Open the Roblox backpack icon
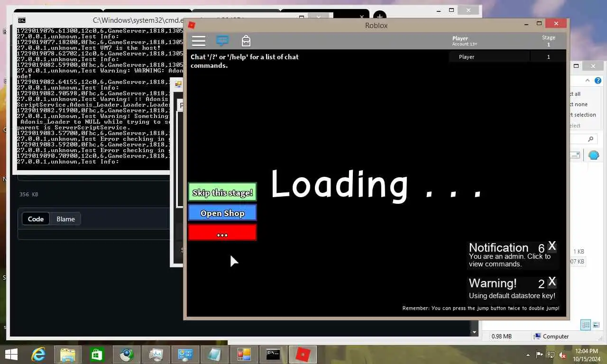 (x=246, y=41)
